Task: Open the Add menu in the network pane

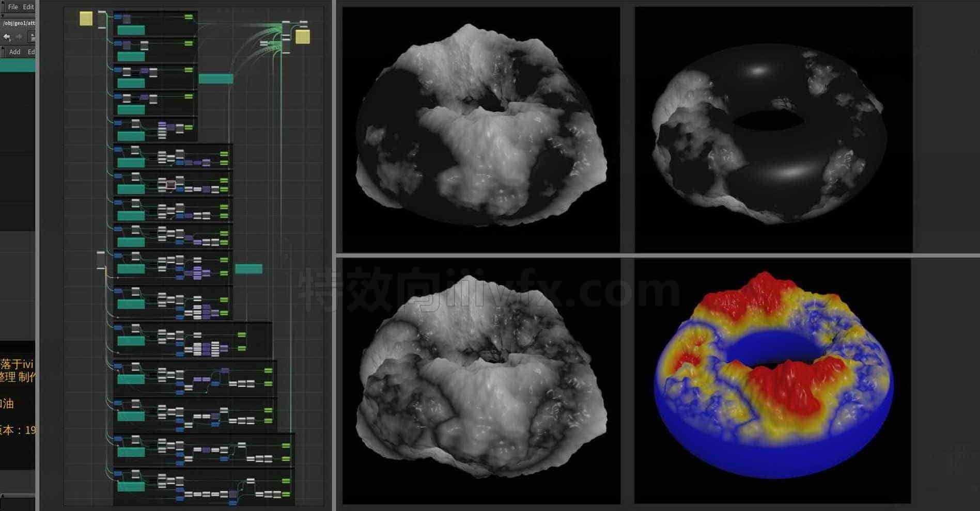Action: tap(14, 52)
